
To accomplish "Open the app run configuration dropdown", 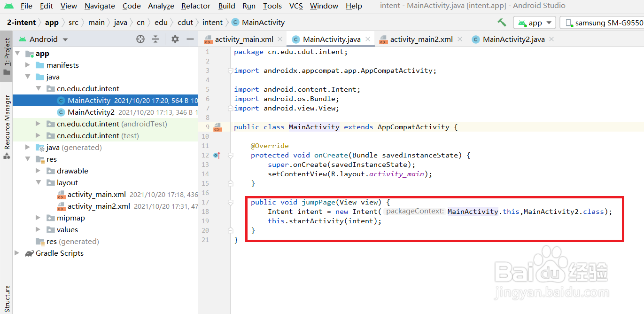I will [x=535, y=23].
